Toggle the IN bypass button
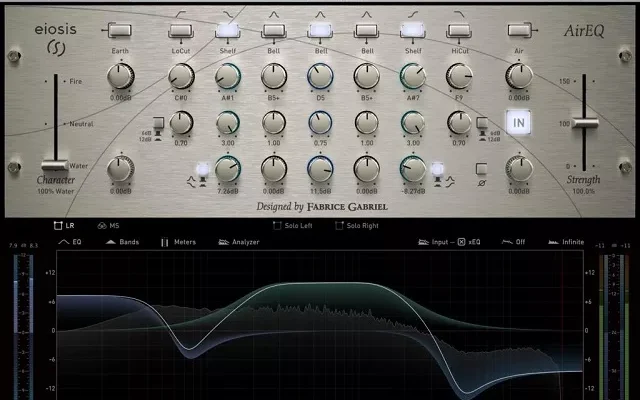640x400 pixels. point(518,122)
